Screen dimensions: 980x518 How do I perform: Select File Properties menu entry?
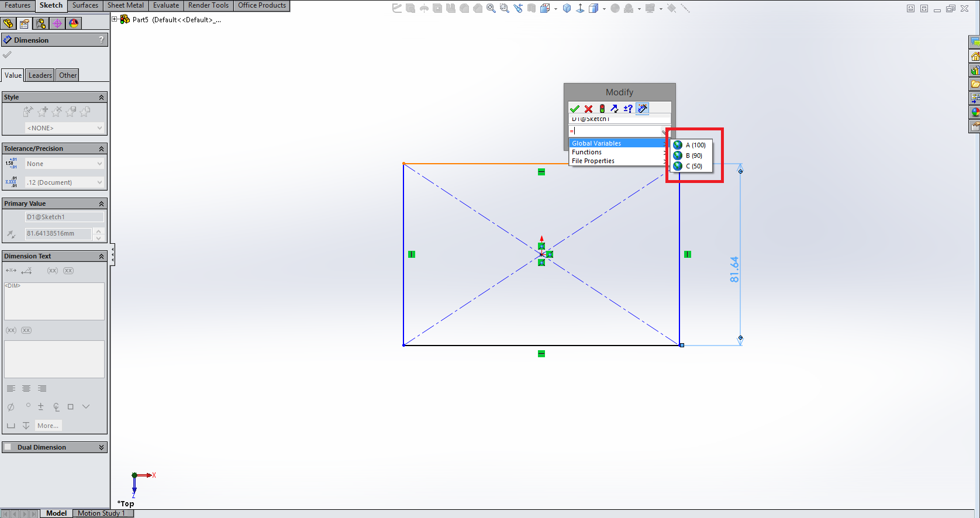(619, 161)
